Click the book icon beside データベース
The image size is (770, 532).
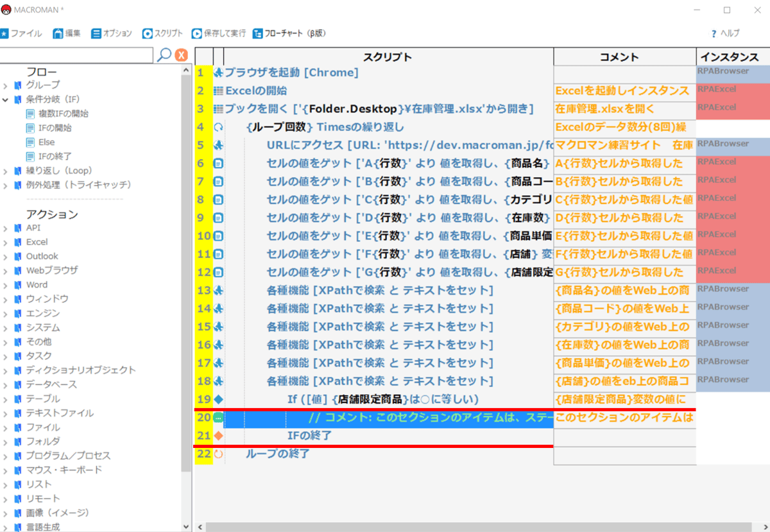18,384
